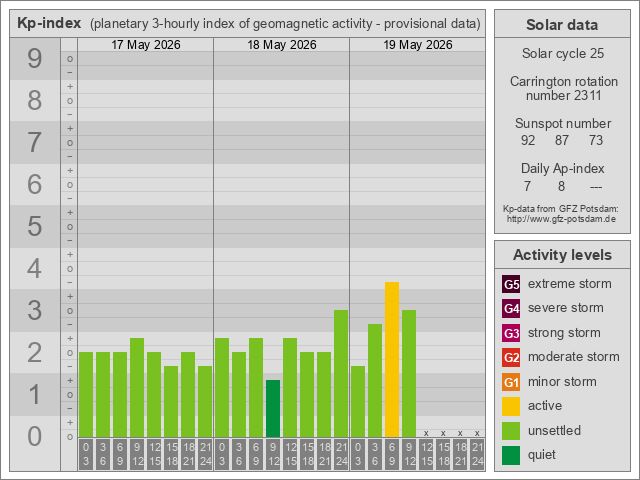This screenshot has width=640, height=480.
Task: Click the Kp axis number 9
Action: 35,58
